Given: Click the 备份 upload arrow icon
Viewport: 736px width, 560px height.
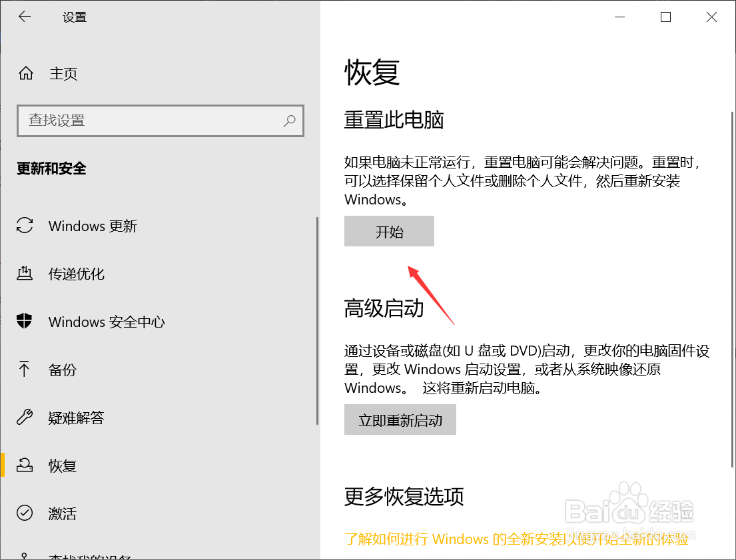Looking at the screenshot, I should pyautogui.click(x=24, y=370).
